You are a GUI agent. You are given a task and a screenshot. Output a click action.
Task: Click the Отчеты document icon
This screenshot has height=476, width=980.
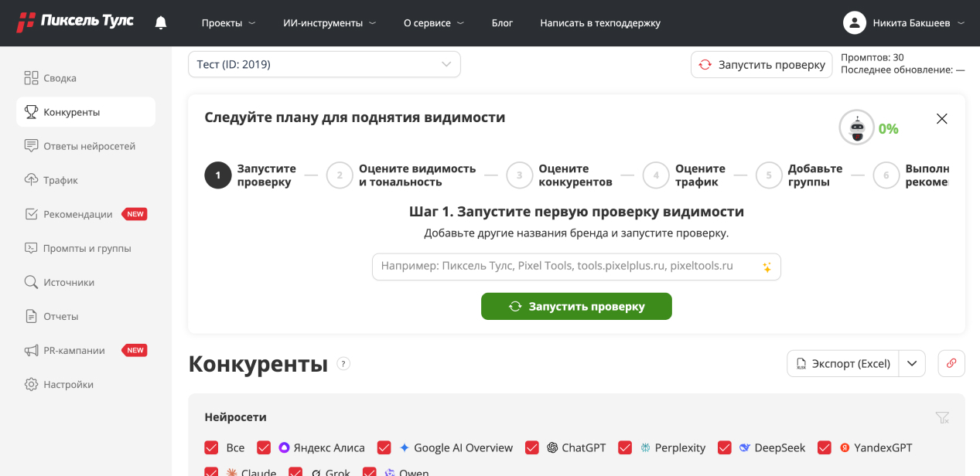(31, 316)
